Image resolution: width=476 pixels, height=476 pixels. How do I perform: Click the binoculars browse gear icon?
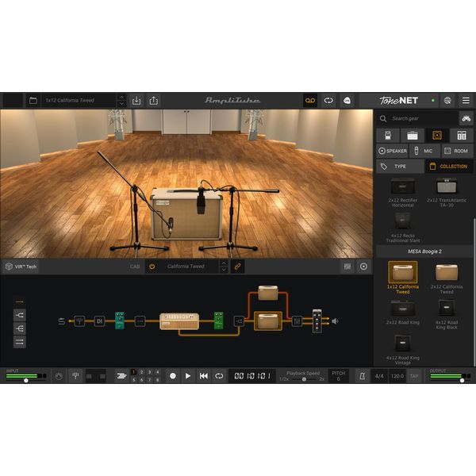[x=466, y=118]
